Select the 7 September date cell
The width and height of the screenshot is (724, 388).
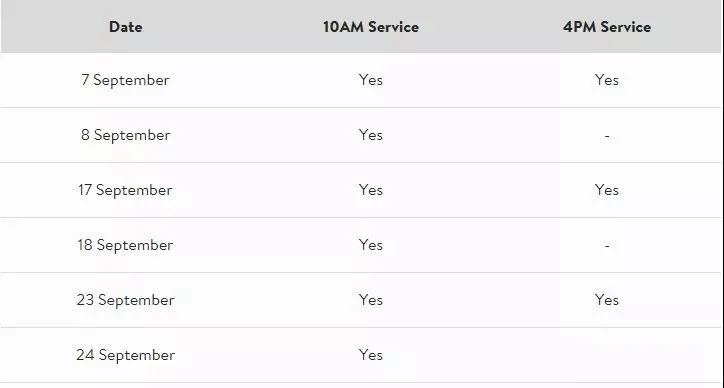[x=125, y=80]
